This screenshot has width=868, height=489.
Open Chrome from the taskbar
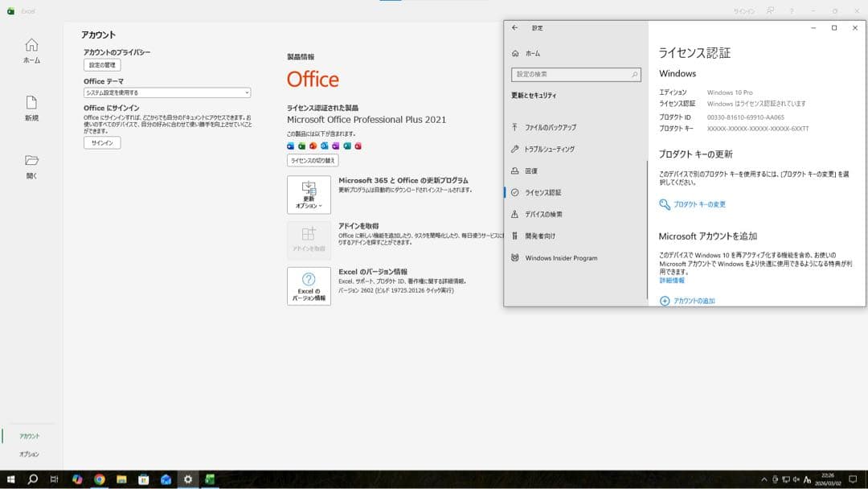100,479
